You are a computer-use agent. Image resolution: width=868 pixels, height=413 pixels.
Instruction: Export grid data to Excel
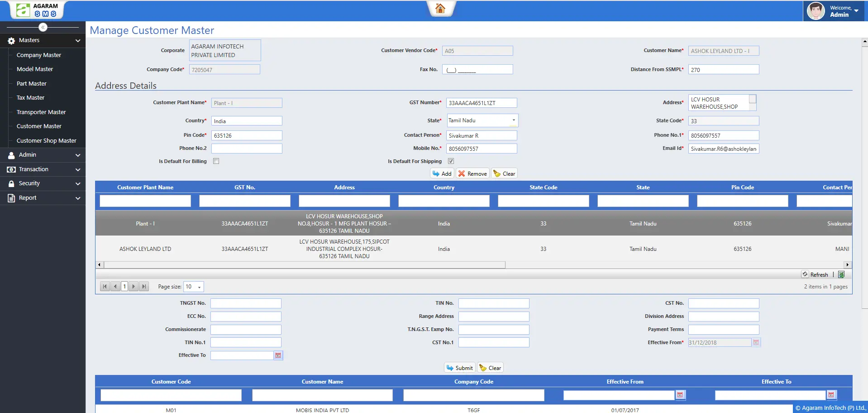[842, 274]
